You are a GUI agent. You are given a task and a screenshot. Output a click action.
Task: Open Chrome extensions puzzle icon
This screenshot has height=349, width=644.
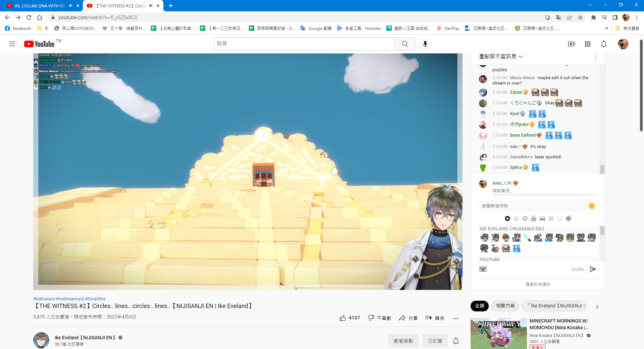point(593,17)
